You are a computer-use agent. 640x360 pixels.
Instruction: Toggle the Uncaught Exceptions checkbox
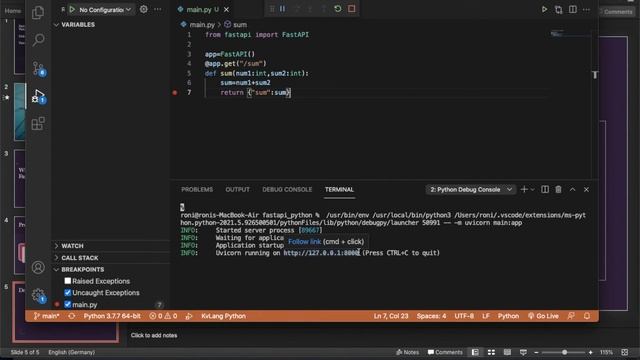point(68,293)
